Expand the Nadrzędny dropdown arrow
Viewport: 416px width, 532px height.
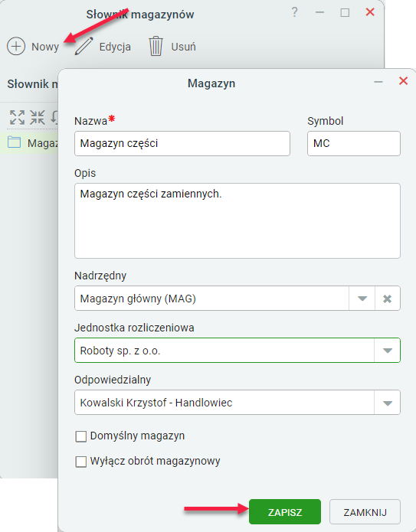coord(362,299)
